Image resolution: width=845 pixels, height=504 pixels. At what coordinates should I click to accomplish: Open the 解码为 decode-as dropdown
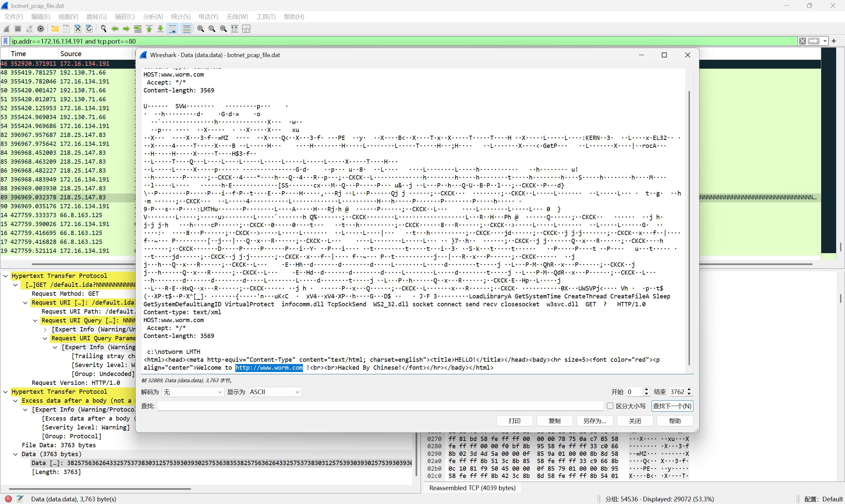pyautogui.click(x=192, y=392)
